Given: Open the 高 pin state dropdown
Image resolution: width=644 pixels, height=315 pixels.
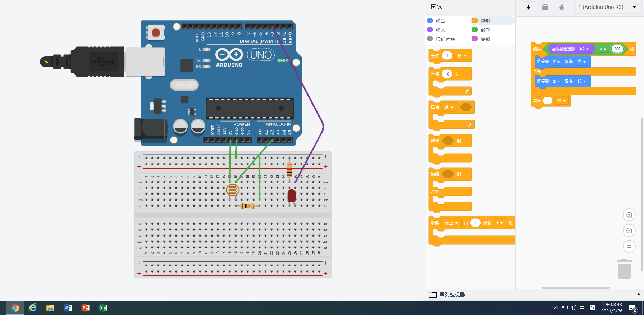Looking at the screenshot, I should tap(581, 61).
